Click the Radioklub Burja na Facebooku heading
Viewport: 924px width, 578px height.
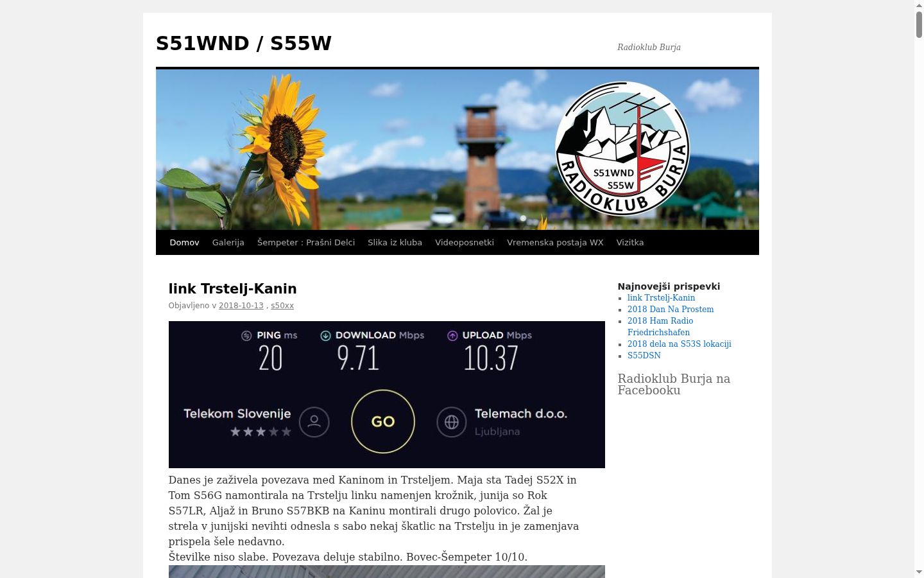[x=674, y=384]
